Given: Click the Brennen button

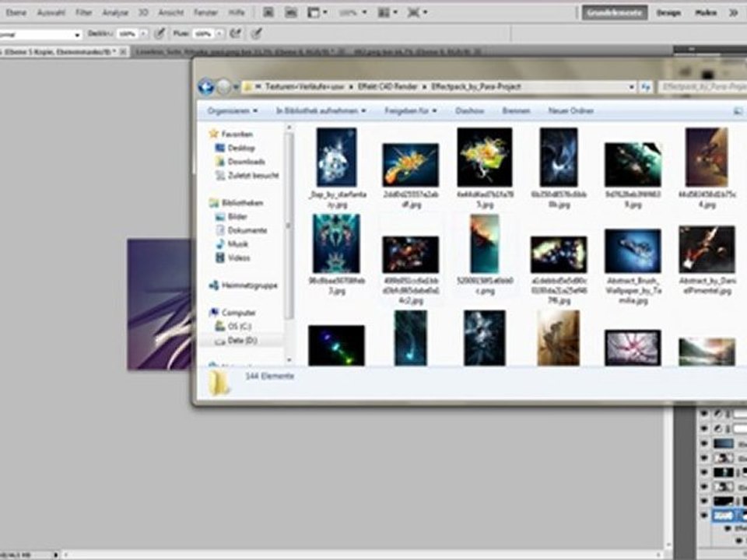Looking at the screenshot, I should [x=516, y=111].
